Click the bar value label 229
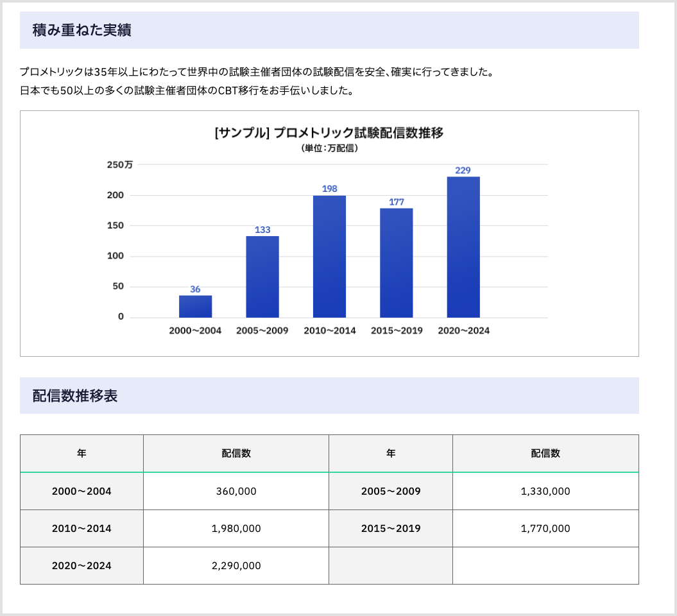Screen dimensions: 677x616 [463, 171]
